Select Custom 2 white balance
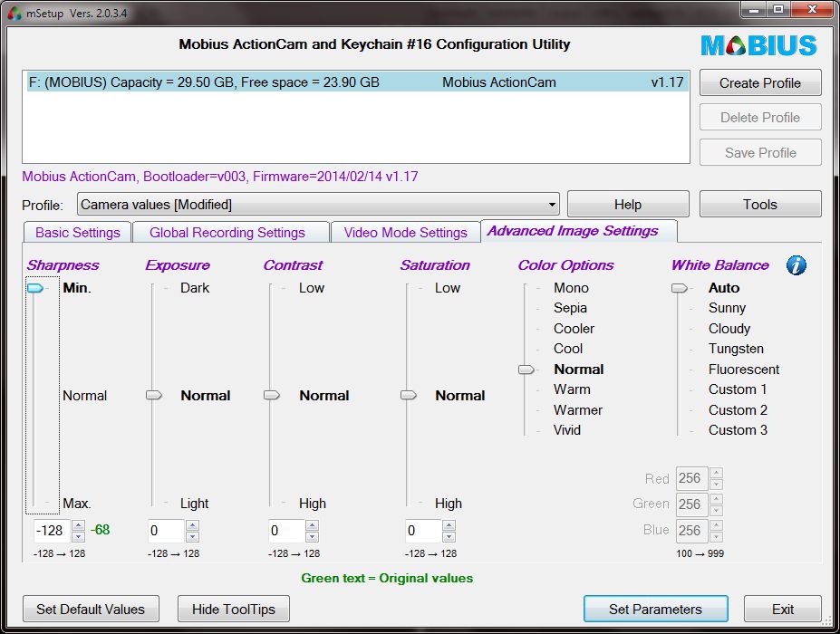Screen dimensions: 840x634 pos(738,409)
